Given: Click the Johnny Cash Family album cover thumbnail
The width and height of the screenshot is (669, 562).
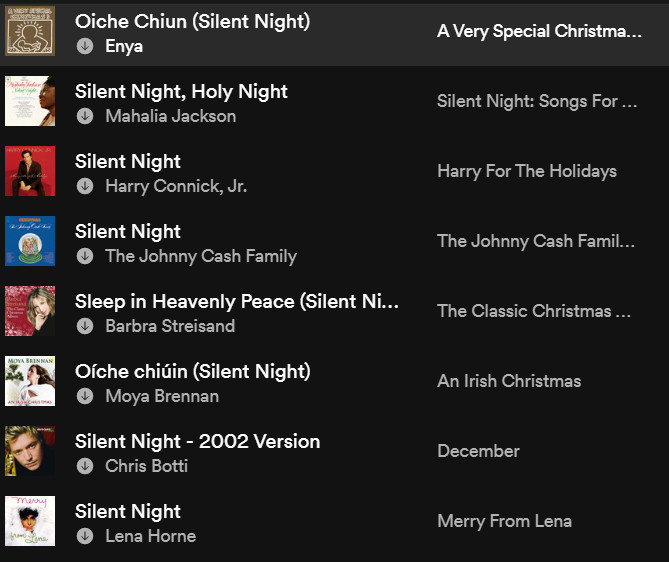Looking at the screenshot, I should [30, 241].
